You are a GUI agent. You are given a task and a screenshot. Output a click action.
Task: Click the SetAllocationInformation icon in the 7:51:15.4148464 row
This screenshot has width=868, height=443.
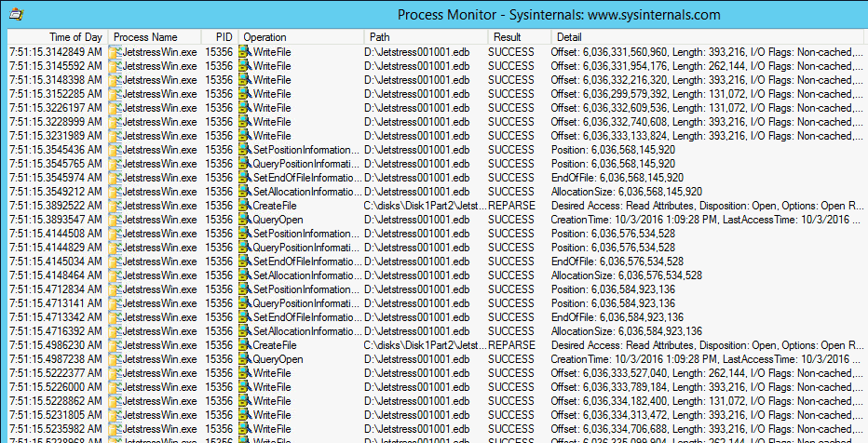[x=245, y=275]
